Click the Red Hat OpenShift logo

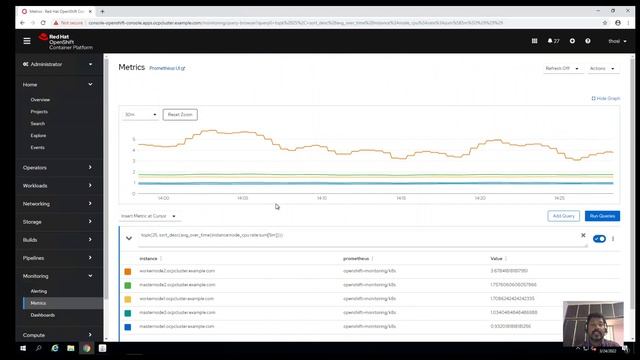click(66, 42)
